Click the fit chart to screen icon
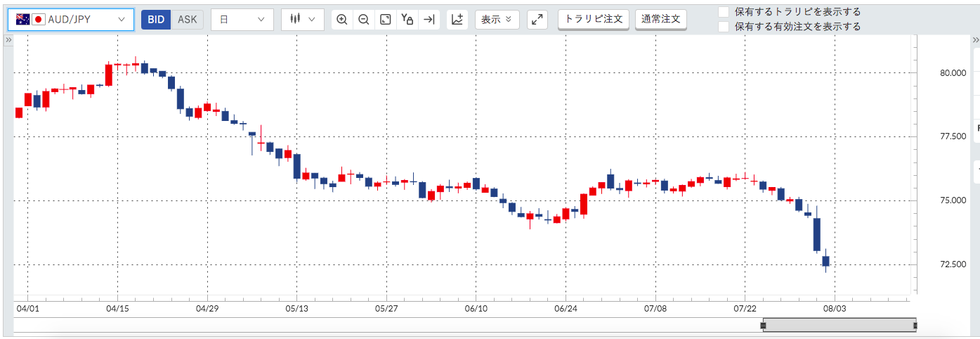The width and height of the screenshot is (980, 339). [x=386, y=20]
